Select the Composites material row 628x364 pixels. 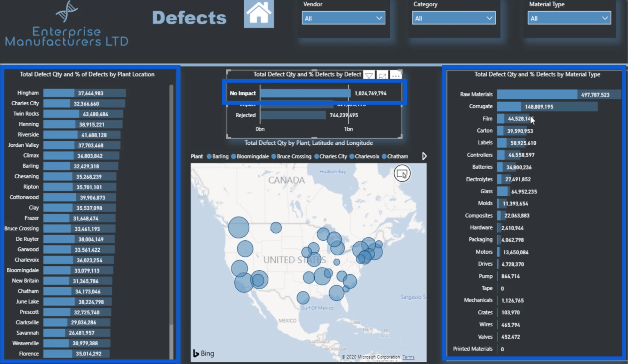[498, 215]
